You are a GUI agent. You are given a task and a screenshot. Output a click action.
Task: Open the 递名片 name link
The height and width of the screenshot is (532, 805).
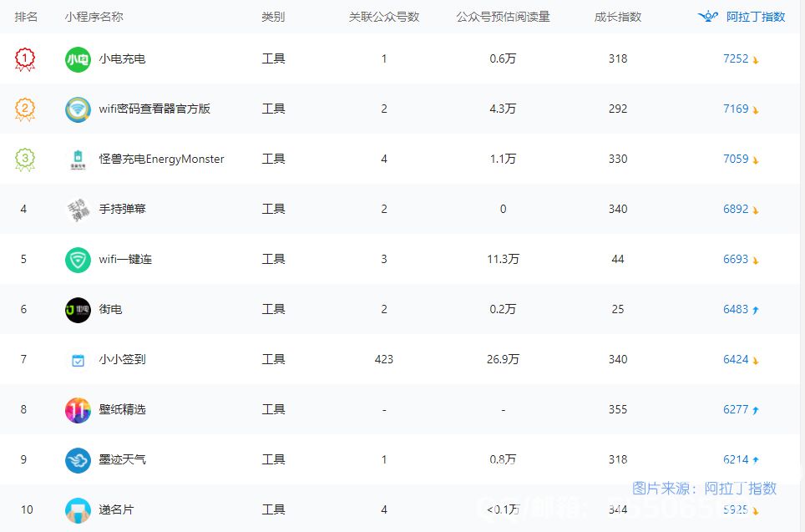point(117,509)
